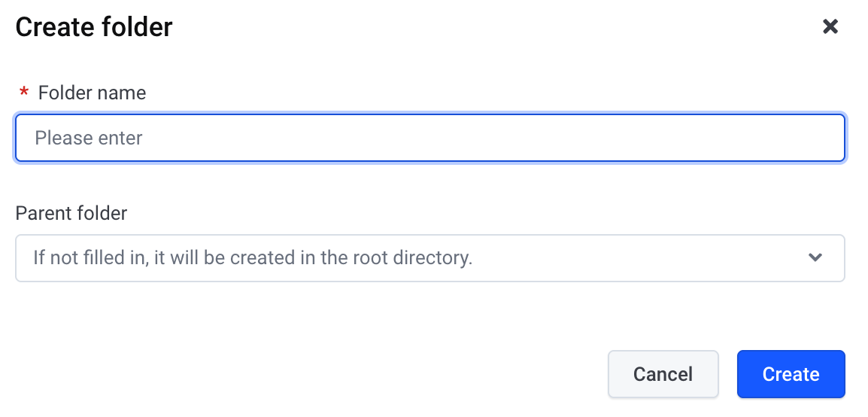
Task: Click the 'Create folder' dialog title
Action: pos(94,26)
